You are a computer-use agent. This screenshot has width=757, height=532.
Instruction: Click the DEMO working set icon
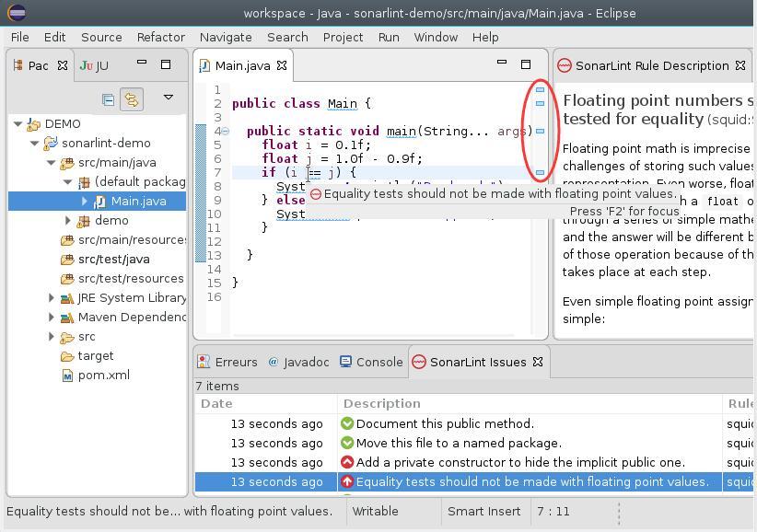(x=33, y=124)
